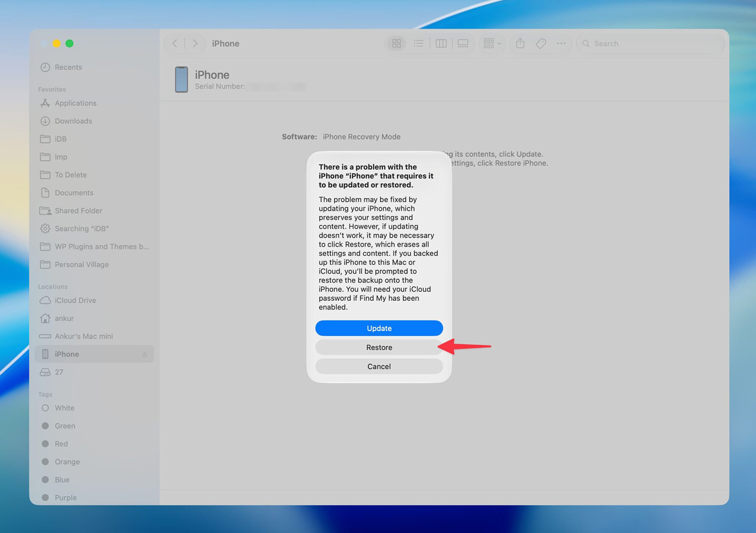Image resolution: width=756 pixels, height=533 pixels.
Task: Click the green full-screen window button
Action: 70,43
